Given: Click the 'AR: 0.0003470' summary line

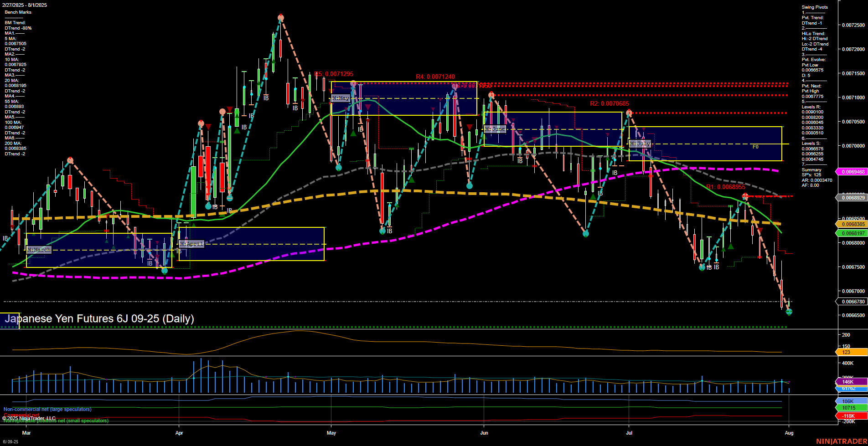Looking at the screenshot, I should [817, 180].
